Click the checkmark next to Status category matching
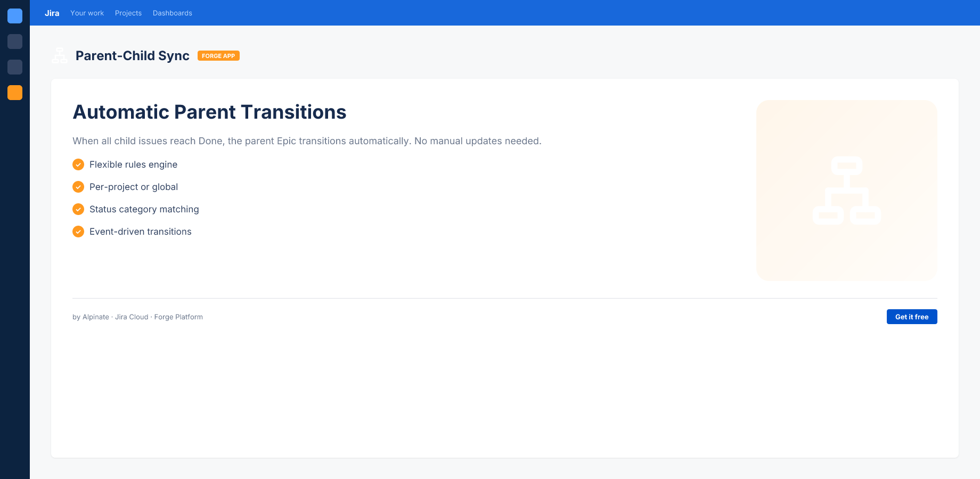 [78, 209]
